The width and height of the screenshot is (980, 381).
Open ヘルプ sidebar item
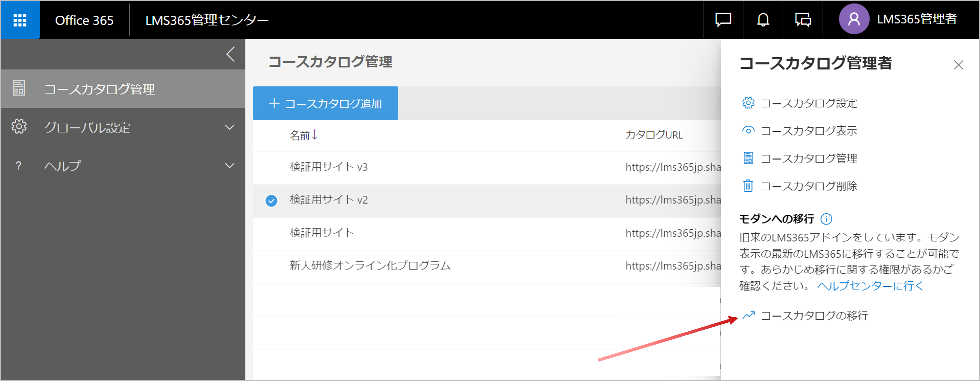tap(123, 165)
